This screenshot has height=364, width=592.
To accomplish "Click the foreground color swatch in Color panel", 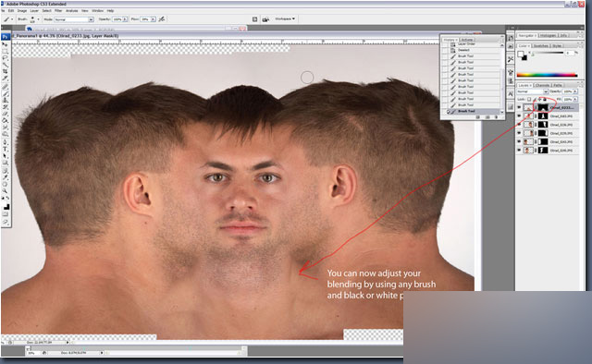I will (521, 55).
